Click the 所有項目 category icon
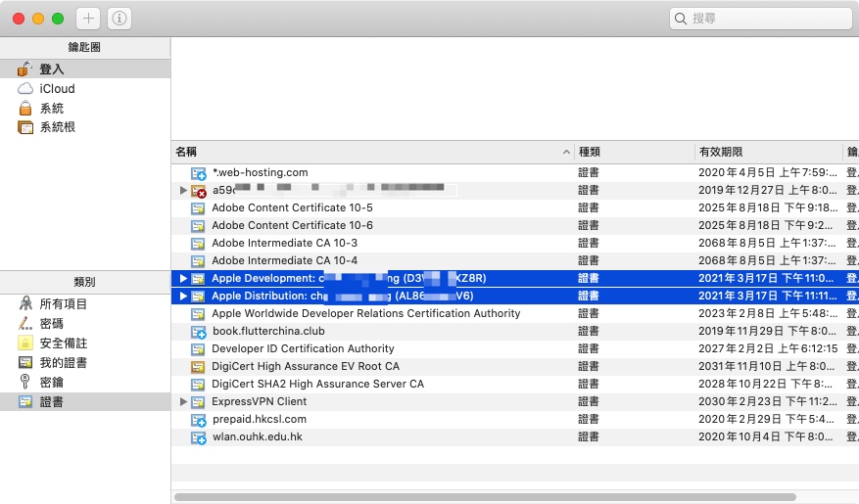The image size is (859, 504). point(25,303)
